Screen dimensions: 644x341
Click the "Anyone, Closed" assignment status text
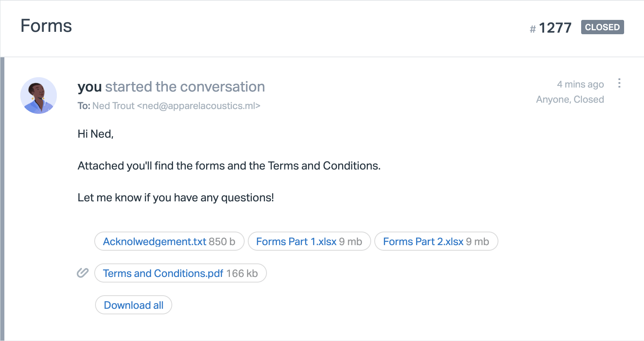pos(570,99)
